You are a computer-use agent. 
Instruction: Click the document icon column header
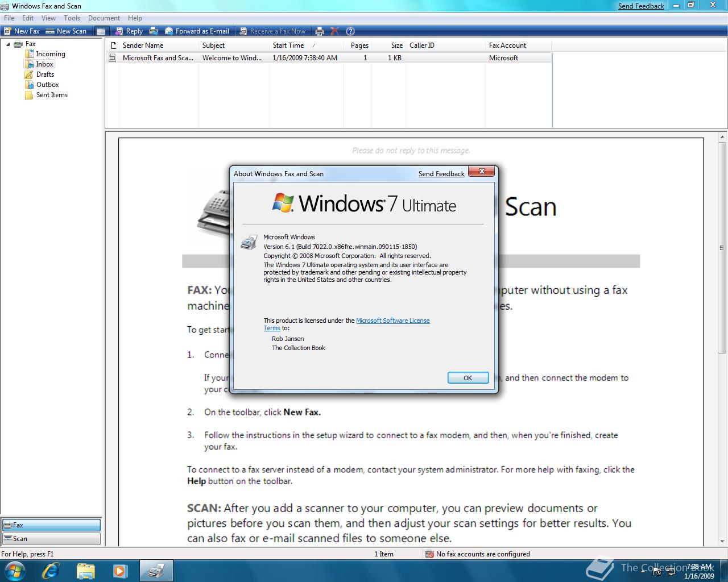[113, 45]
